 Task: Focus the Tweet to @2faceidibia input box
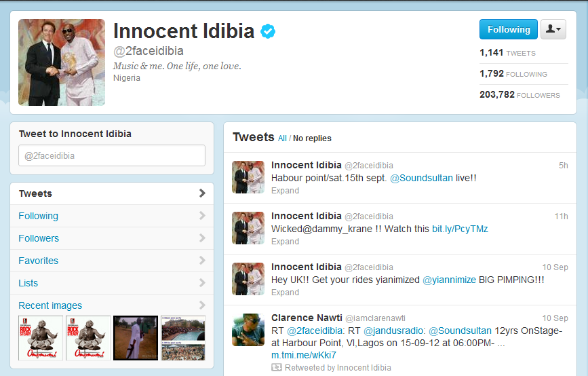(x=112, y=155)
